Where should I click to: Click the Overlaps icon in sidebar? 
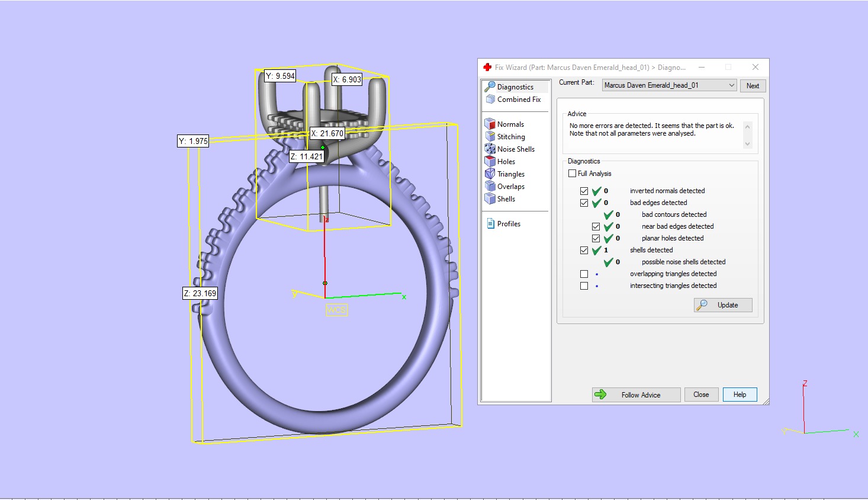[490, 186]
